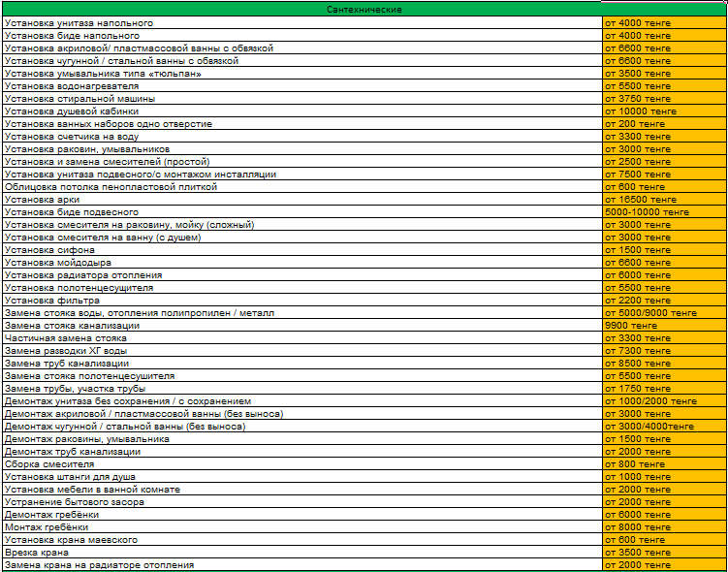Select 'Установка мебели в ванной комнате' cell
This screenshot has height=572, width=728.
point(302,490)
